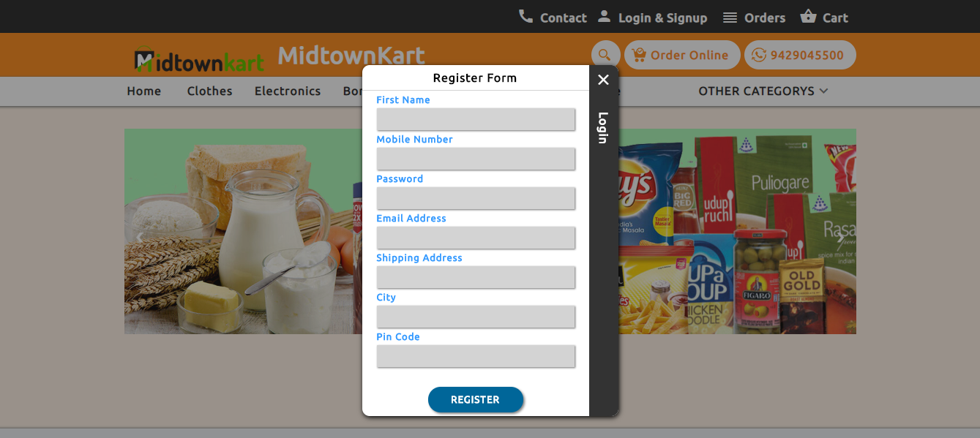Open the Electronics menu item
The width and height of the screenshot is (980, 438).
[x=288, y=91]
